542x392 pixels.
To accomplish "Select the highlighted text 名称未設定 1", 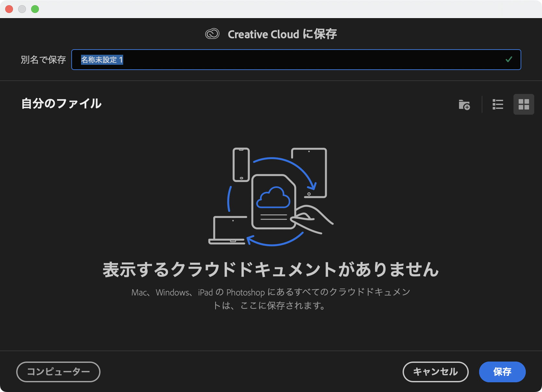I will click(x=101, y=60).
